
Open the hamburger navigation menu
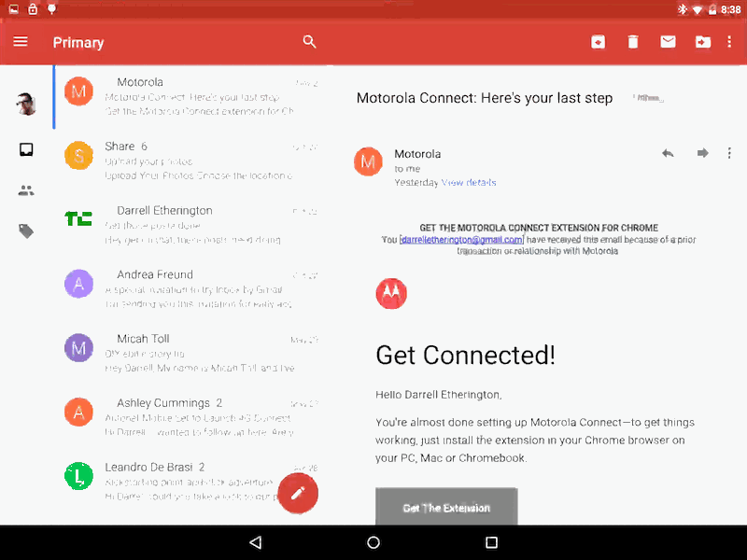click(21, 41)
